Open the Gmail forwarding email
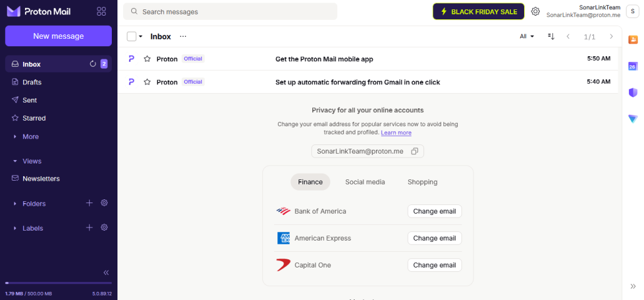The image size is (644, 300). [x=367, y=82]
